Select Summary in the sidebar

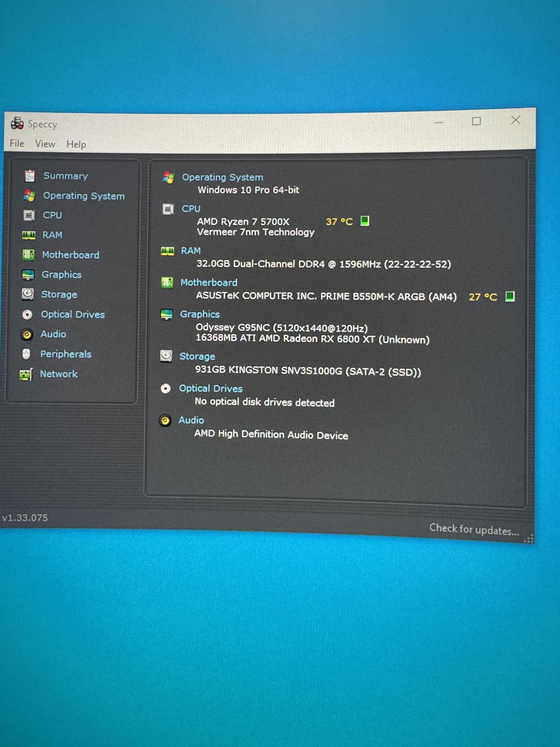click(x=66, y=176)
